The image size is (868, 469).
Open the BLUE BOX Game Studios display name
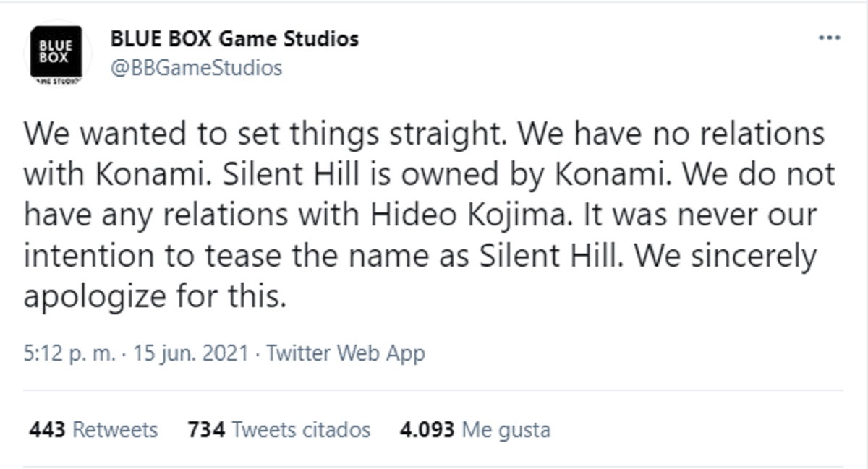(x=234, y=38)
